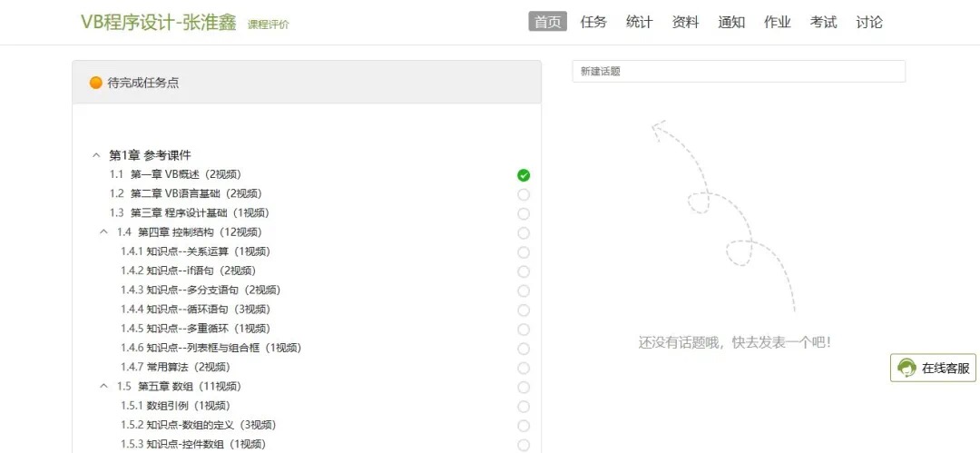Open the 任务 tab
The width and height of the screenshot is (980, 453).
tap(593, 22)
